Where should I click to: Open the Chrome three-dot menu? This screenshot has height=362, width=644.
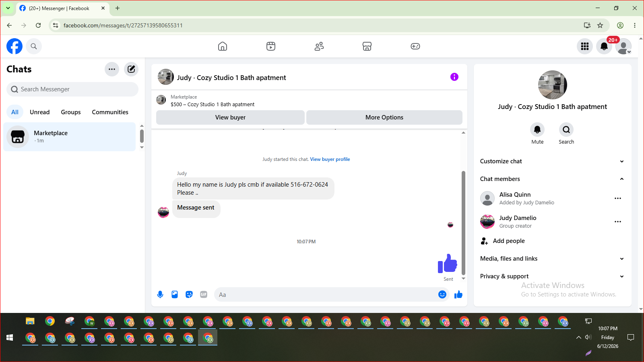click(635, 25)
